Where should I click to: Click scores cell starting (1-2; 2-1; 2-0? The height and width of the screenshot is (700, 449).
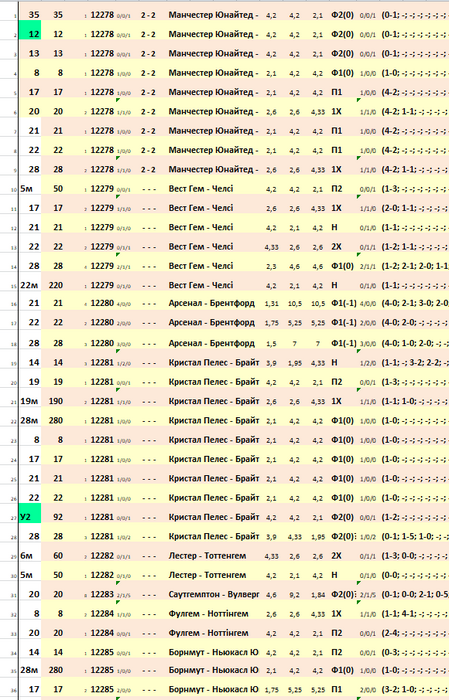pos(415,266)
